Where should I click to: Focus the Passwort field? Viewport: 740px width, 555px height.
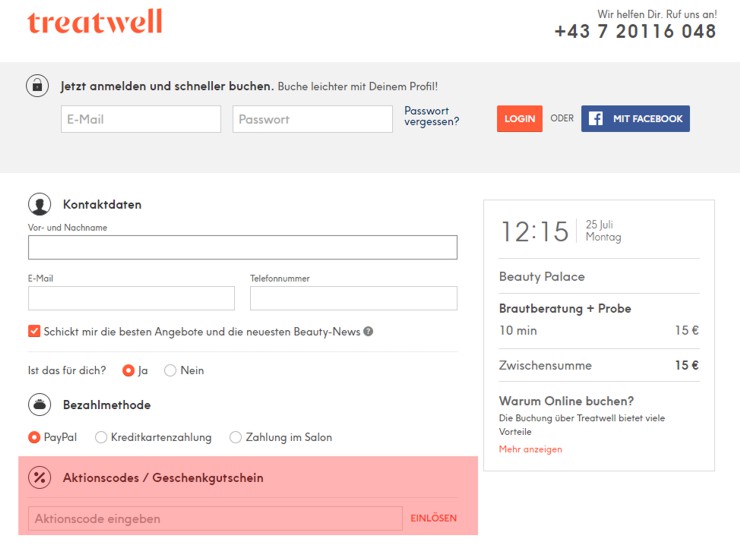312,119
